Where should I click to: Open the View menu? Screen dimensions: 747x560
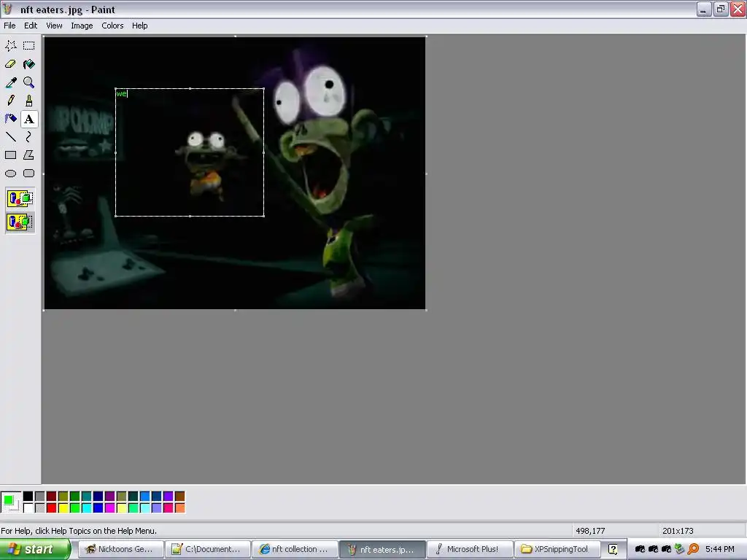54,26
